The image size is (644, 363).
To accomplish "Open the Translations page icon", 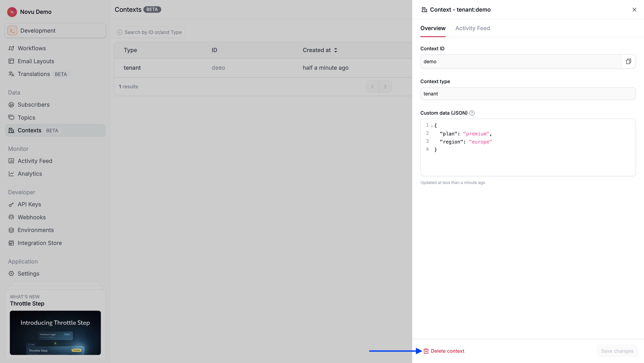I will pyautogui.click(x=11, y=74).
